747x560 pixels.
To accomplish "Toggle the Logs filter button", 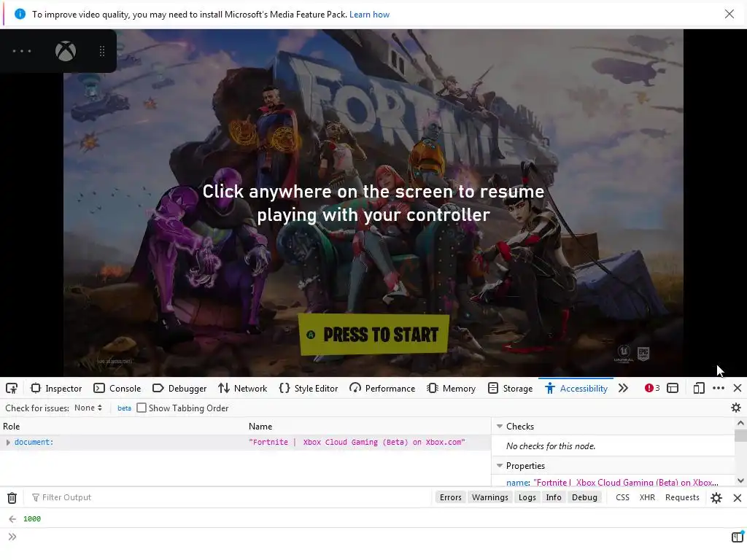I will coord(527,497).
